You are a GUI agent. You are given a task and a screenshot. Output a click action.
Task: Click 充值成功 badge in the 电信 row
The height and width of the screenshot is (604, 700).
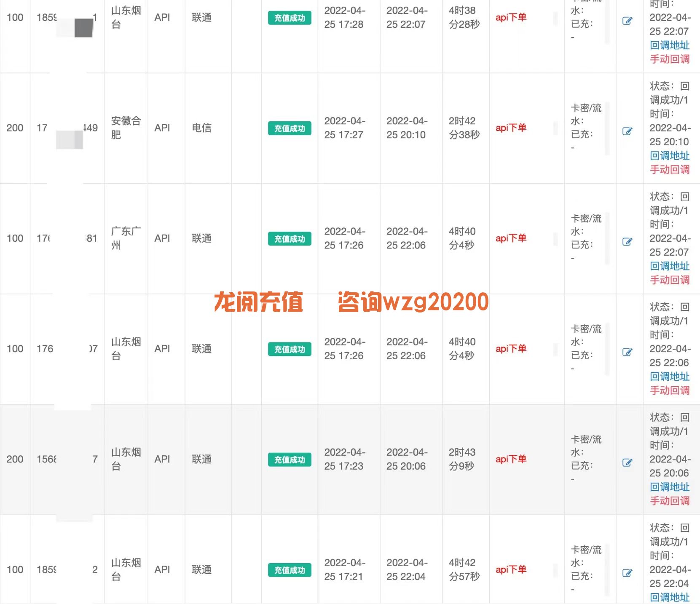(x=290, y=128)
